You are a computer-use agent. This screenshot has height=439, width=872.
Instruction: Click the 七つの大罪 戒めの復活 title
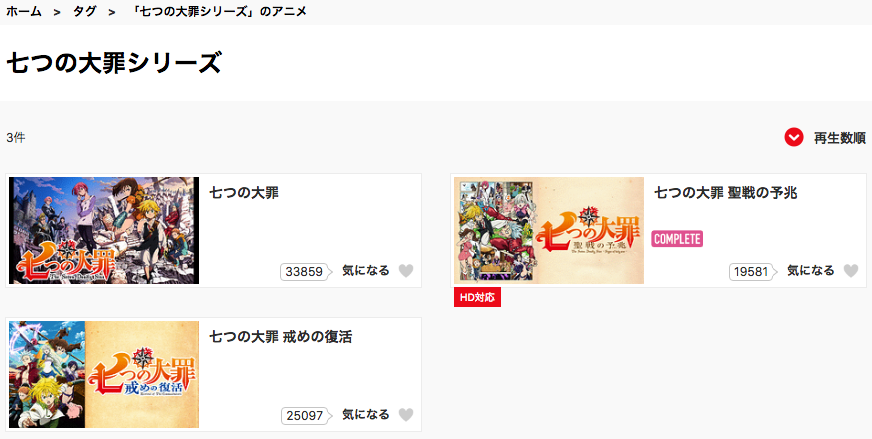[281, 337]
